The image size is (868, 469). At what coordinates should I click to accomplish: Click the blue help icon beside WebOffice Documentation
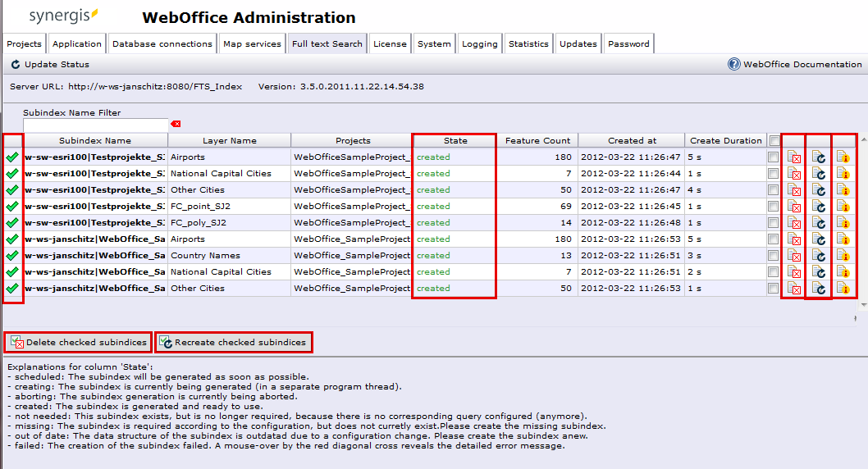pos(734,64)
